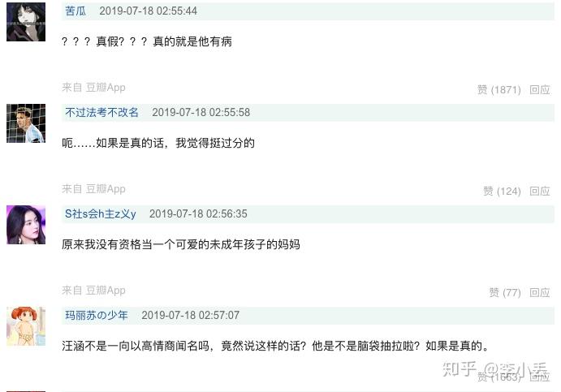Like the comment with 赞 (1871)
The image size is (561, 392).
(x=498, y=89)
